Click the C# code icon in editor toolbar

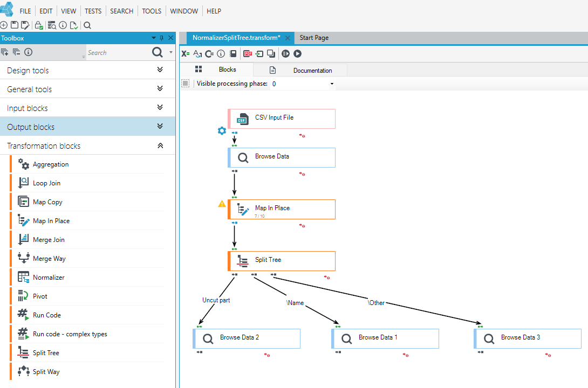click(209, 53)
